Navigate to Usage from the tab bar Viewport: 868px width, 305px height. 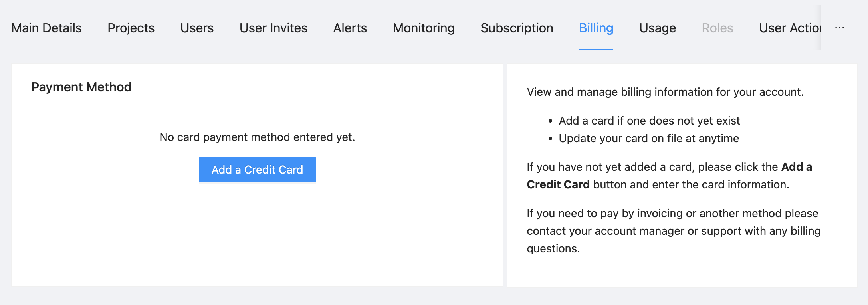coord(657,28)
